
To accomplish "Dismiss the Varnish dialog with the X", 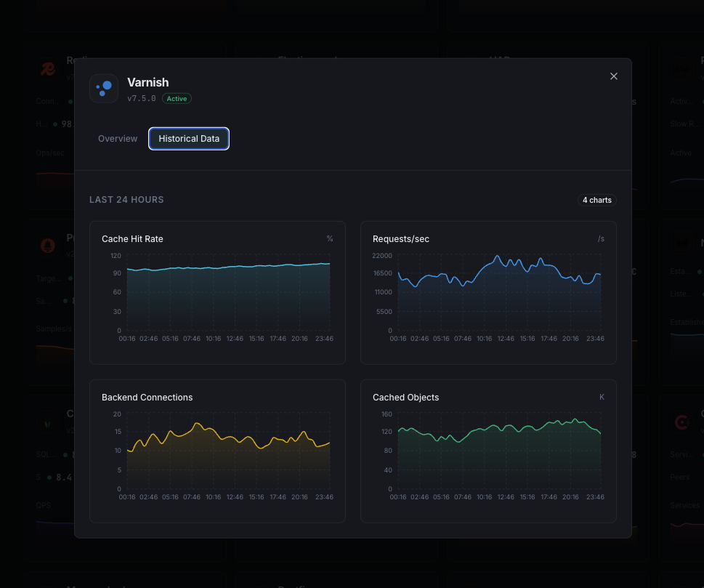I will (x=613, y=76).
